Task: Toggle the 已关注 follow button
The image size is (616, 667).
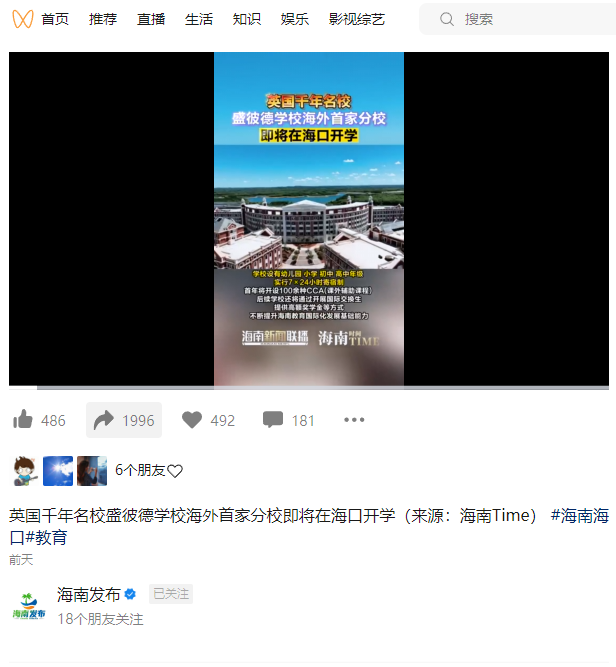Action: point(171,594)
